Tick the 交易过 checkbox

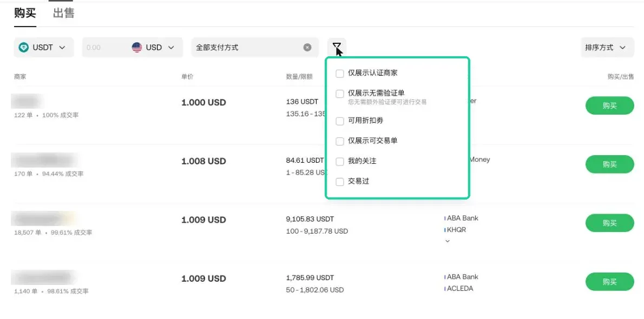tap(340, 182)
